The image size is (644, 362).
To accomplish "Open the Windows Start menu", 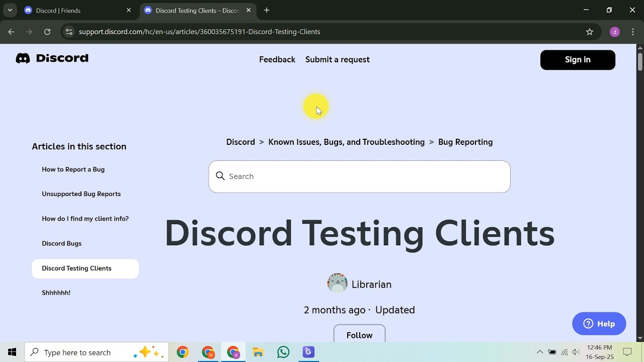I will click(12, 352).
